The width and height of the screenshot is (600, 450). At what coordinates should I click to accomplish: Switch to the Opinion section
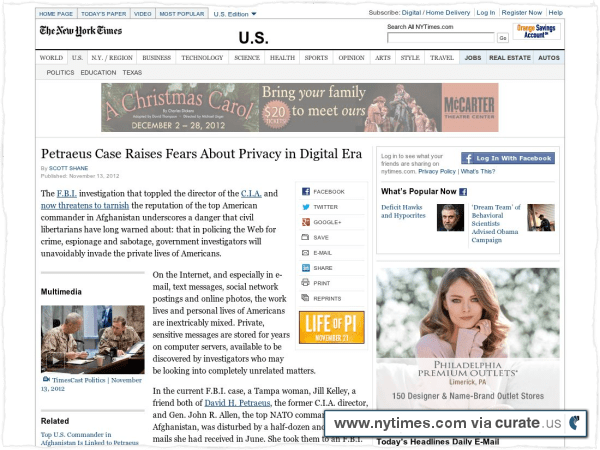[x=351, y=58]
